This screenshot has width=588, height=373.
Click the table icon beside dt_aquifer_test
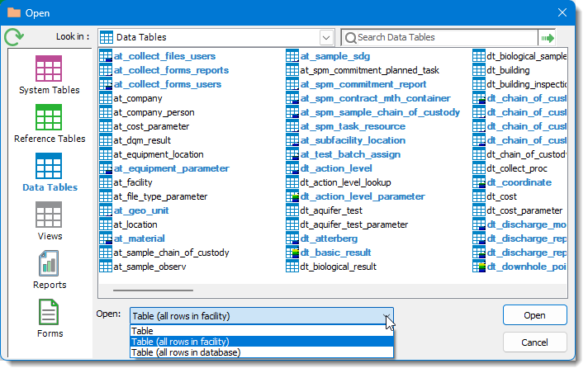292,210
